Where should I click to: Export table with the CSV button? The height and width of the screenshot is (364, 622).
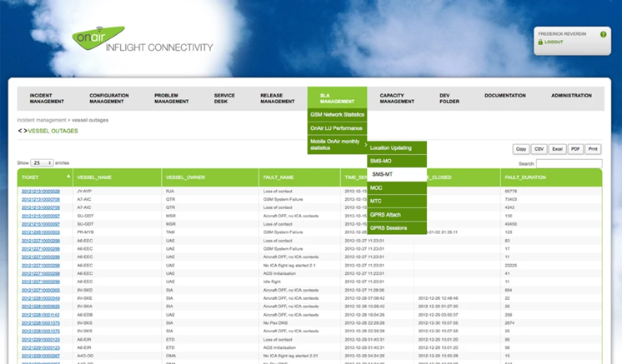tap(538, 149)
